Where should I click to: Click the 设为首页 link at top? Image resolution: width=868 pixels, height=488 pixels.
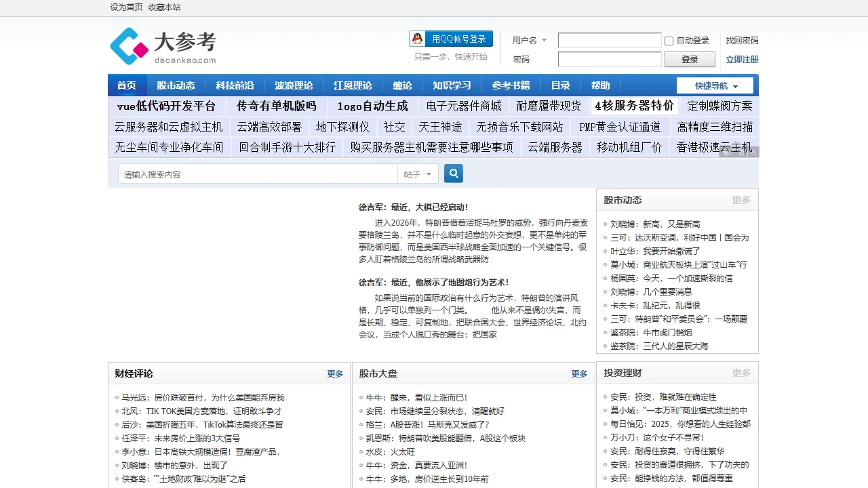click(126, 7)
